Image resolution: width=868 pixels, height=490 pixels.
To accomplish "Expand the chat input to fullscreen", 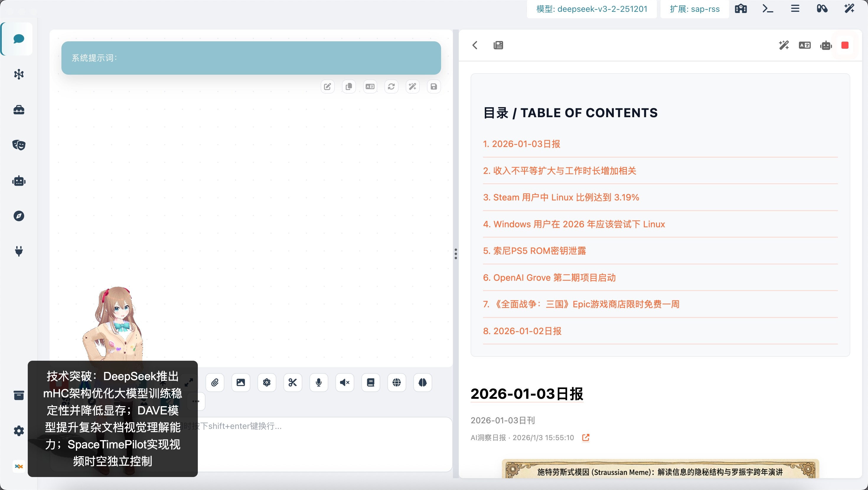I will pos(189,383).
